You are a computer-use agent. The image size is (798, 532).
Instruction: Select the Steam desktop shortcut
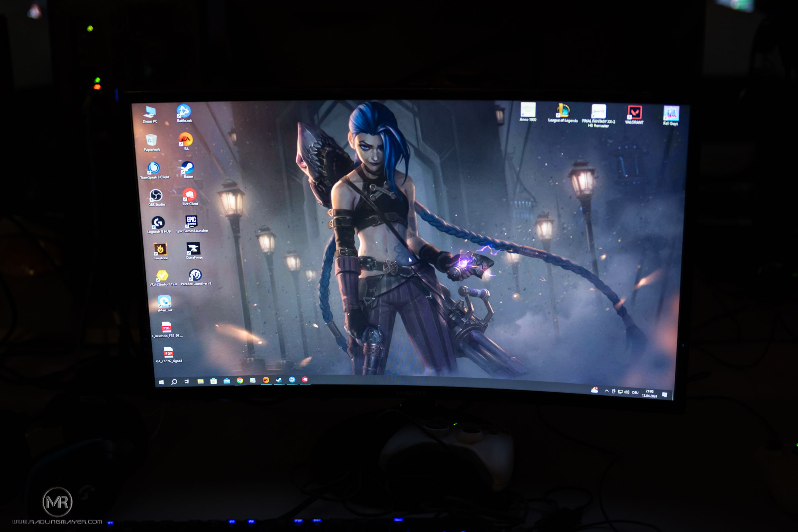coord(187,170)
